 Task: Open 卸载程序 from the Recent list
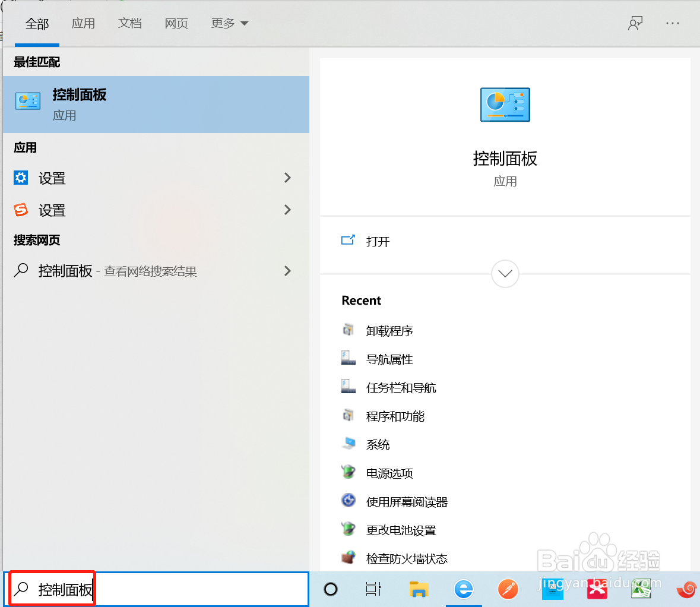pyautogui.click(x=389, y=330)
